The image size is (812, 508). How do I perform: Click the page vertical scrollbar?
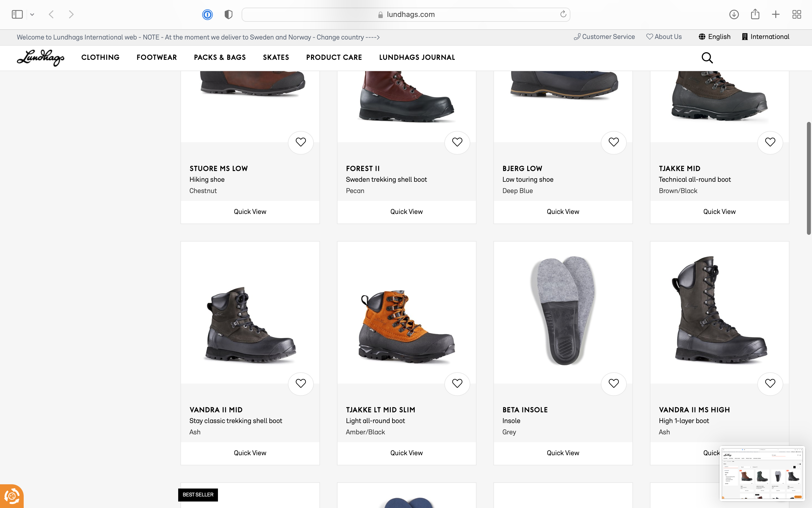[x=809, y=178]
